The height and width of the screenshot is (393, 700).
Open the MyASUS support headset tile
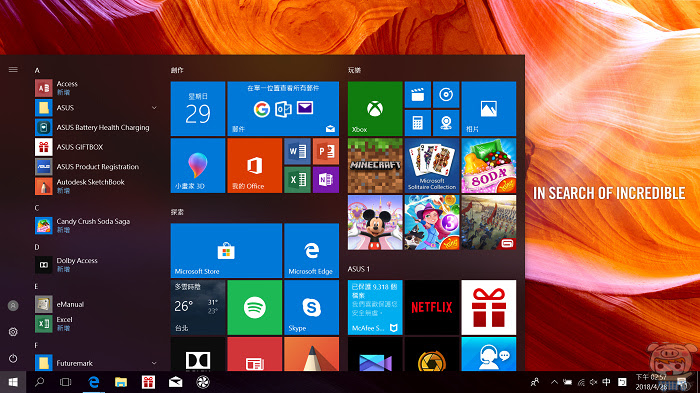point(488,354)
